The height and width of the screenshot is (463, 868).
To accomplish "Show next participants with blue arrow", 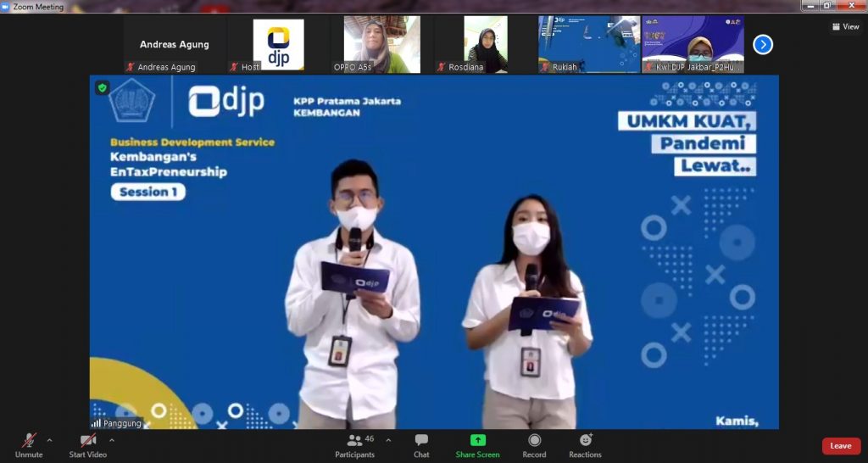I will click(763, 44).
